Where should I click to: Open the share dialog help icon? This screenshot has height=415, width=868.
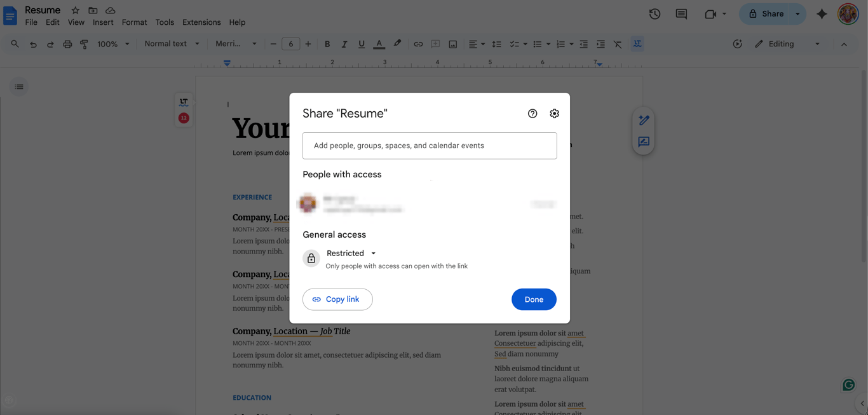pos(532,114)
